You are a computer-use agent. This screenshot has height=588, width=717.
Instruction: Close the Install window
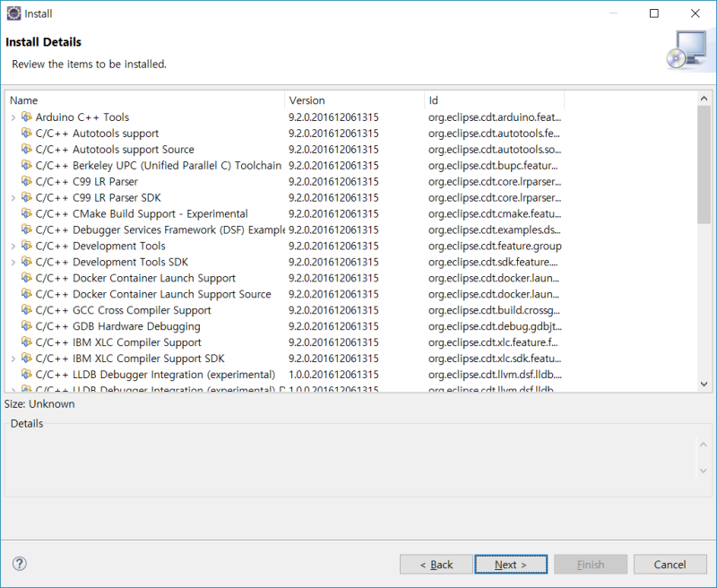coord(695,13)
